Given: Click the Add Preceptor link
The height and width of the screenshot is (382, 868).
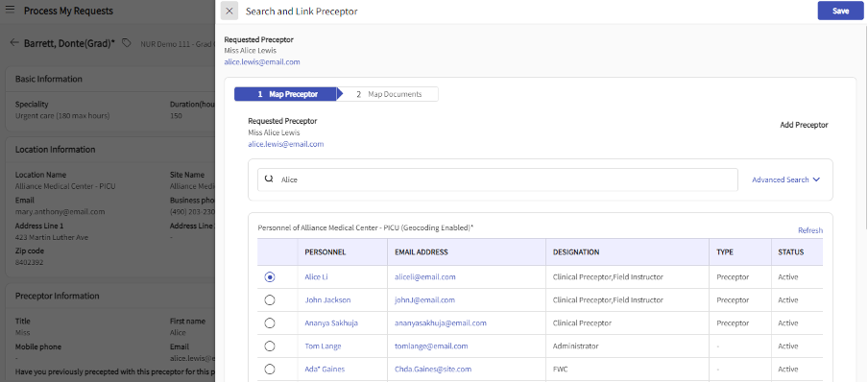Looking at the screenshot, I should click(x=804, y=125).
